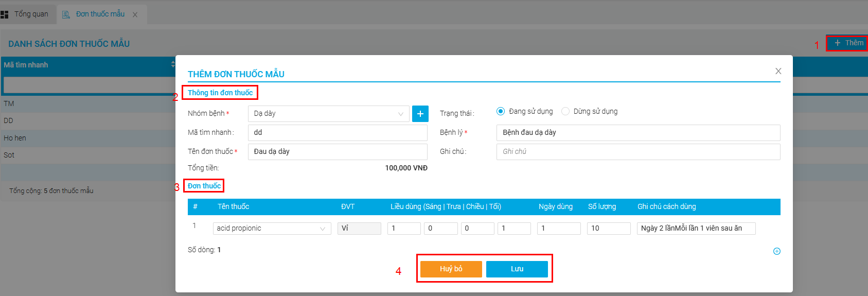Click the add-row circle plus icon
Viewport: 868px width, 296px height.
point(777,251)
